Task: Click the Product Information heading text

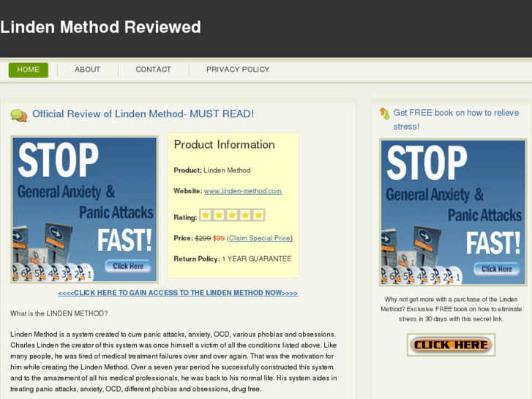Action: [224, 145]
